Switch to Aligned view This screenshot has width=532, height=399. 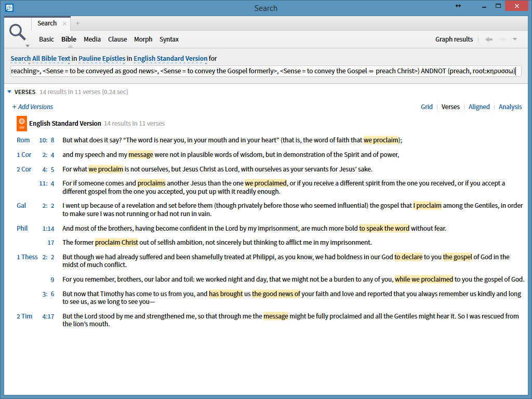click(x=479, y=107)
